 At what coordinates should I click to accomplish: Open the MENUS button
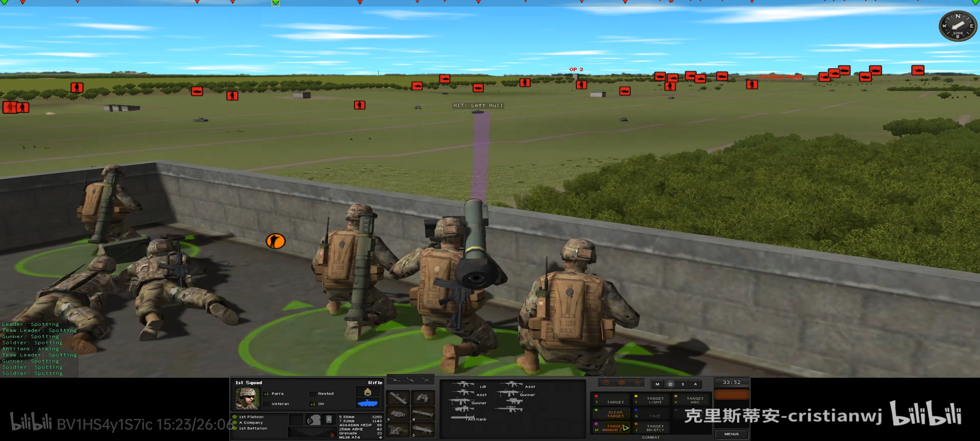(731, 434)
